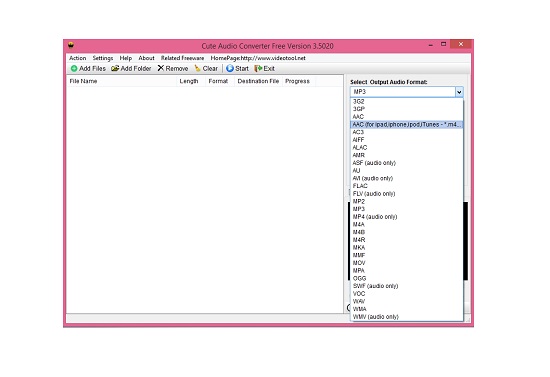Click the application icon in title bar
This screenshot has height=377, width=550.
71,45
